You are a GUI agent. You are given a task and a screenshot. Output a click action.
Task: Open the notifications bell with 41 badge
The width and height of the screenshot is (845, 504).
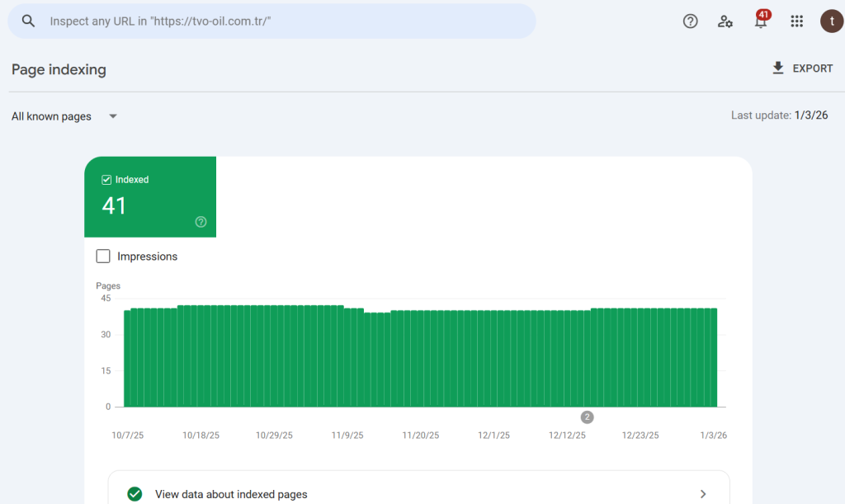tap(761, 21)
